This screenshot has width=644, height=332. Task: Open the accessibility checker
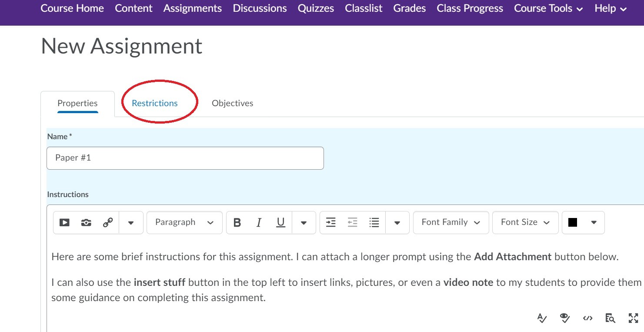click(564, 318)
